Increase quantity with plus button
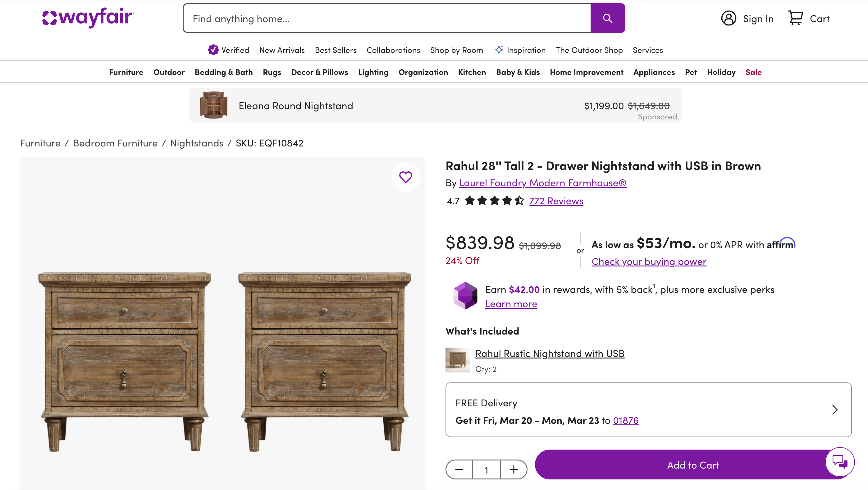This screenshot has width=868, height=490. click(514, 469)
